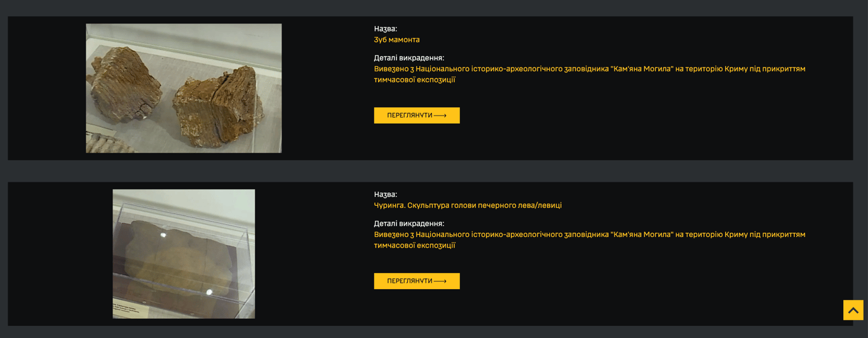Click "Деталі викрадення:" label in the second card
Viewport: 868px width, 338px height.
[x=409, y=224]
